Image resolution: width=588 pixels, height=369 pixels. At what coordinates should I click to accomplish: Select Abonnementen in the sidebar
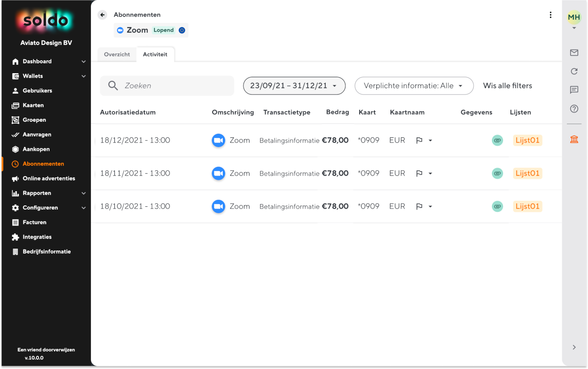[x=43, y=164]
